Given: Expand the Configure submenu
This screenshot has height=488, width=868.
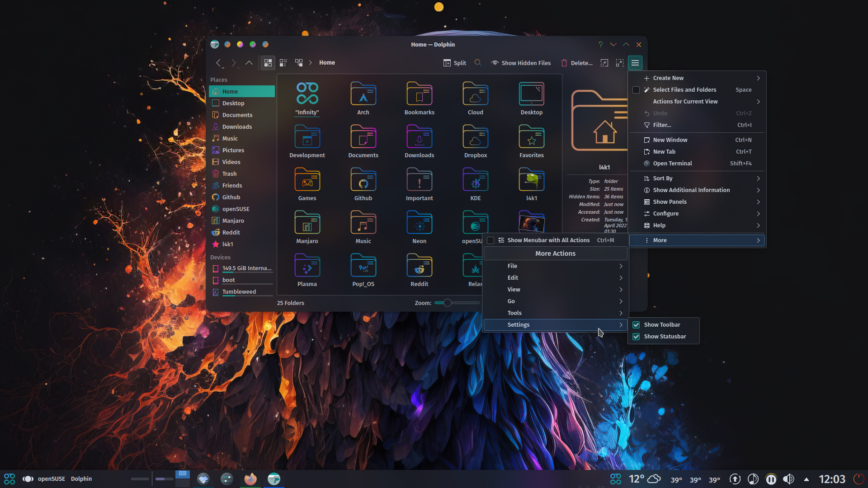Looking at the screenshot, I should click(697, 214).
